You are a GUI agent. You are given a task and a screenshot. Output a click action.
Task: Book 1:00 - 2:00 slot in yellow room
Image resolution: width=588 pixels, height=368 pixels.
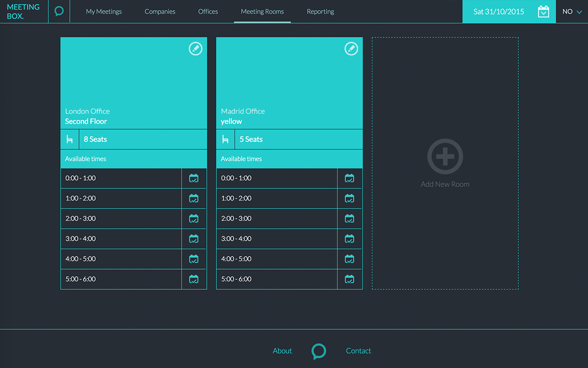point(350,198)
